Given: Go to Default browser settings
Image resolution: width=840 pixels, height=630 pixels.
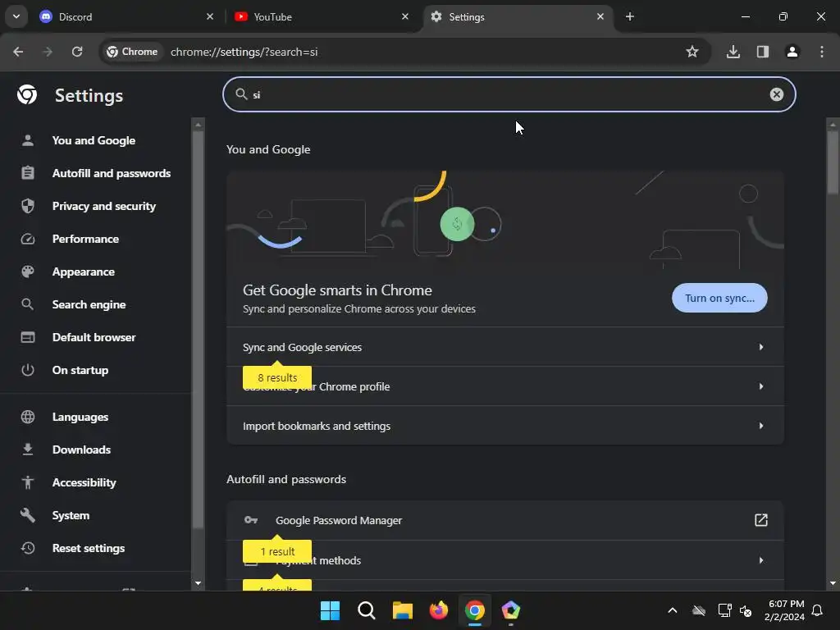Looking at the screenshot, I should pos(94,337).
